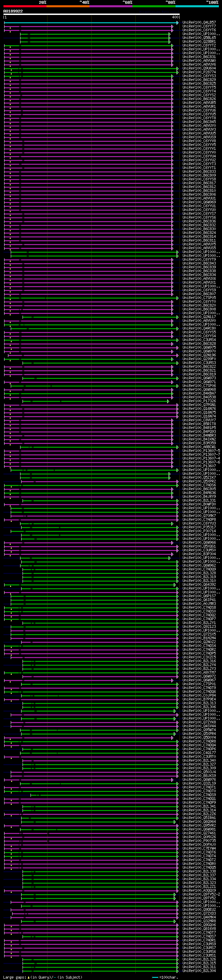Open hit UniRef100_A8VUR5

pos(199,103)
